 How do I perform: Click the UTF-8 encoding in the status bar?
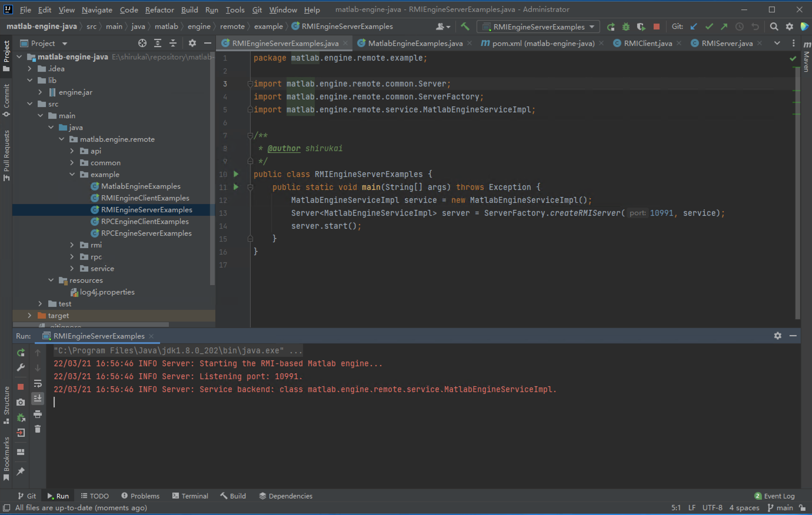click(x=712, y=508)
